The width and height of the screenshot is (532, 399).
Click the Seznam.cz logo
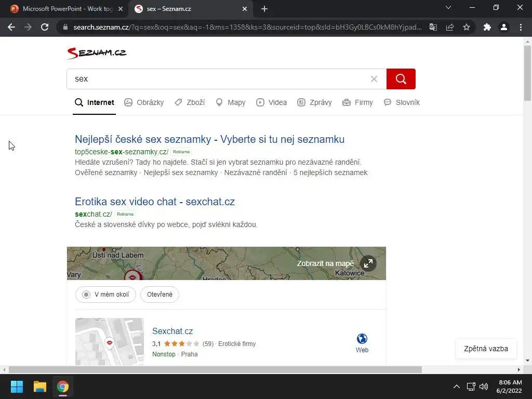[97, 53]
